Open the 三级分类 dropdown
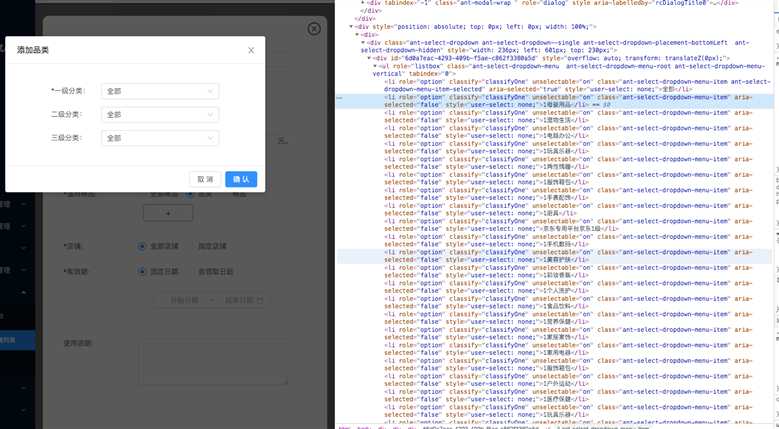 160,138
